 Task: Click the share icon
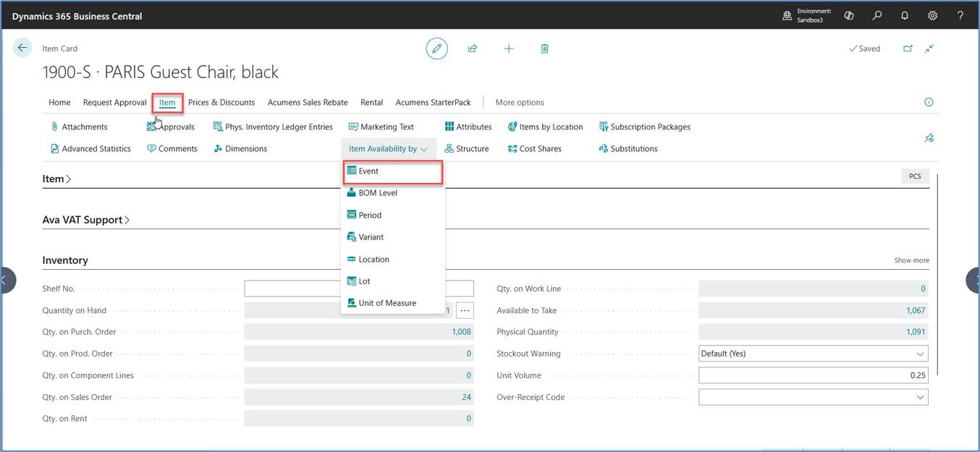[x=473, y=48]
